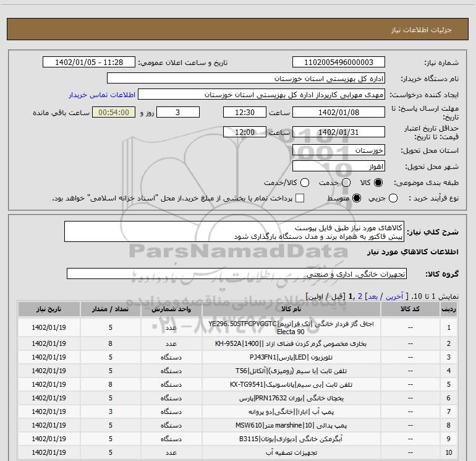Toggle the اسناد خزانه اسلامی payment checkbox

tap(300, 198)
